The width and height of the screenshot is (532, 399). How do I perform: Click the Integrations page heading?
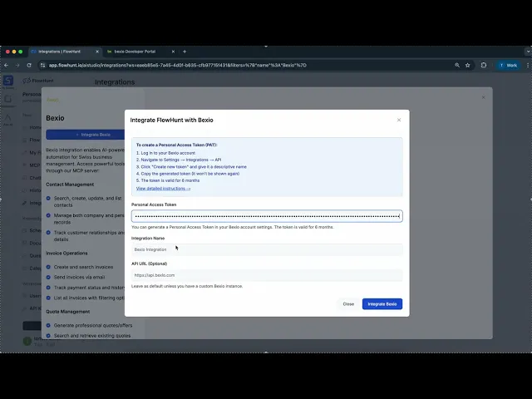click(115, 82)
